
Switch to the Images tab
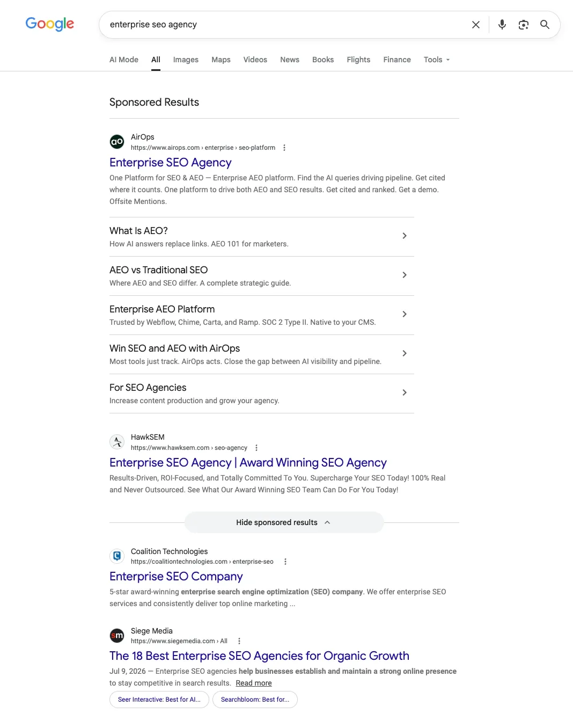[x=186, y=60]
